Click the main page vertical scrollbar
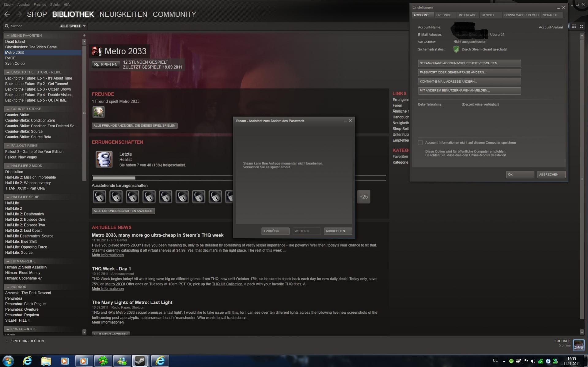 582,179
